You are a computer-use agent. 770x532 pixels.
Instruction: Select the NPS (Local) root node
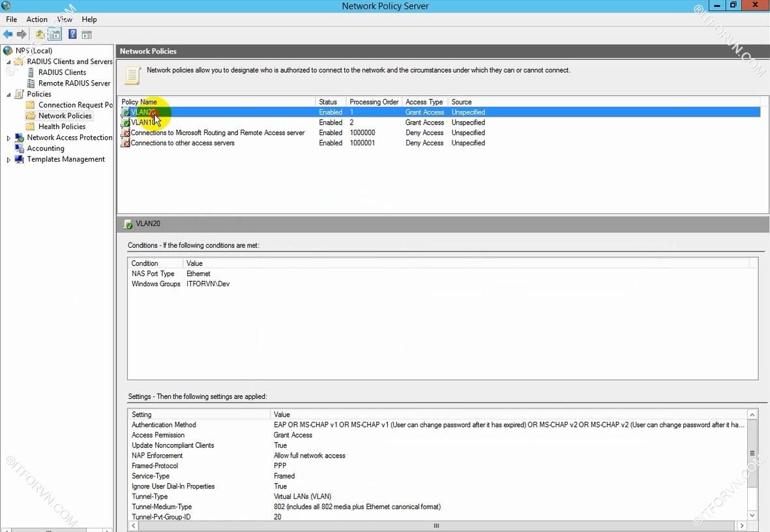[x=33, y=51]
